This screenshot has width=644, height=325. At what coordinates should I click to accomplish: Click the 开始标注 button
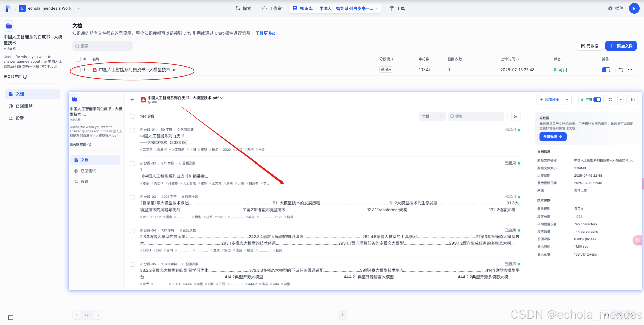(553, 137)
